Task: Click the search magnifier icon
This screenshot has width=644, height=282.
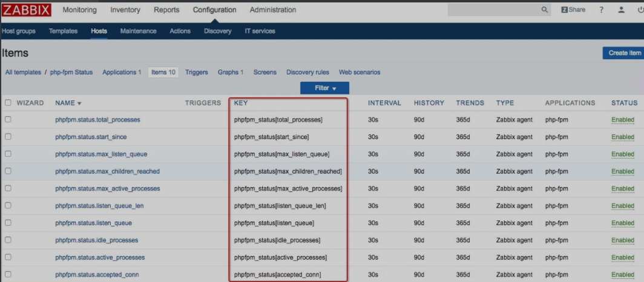Action: point(545,10)
